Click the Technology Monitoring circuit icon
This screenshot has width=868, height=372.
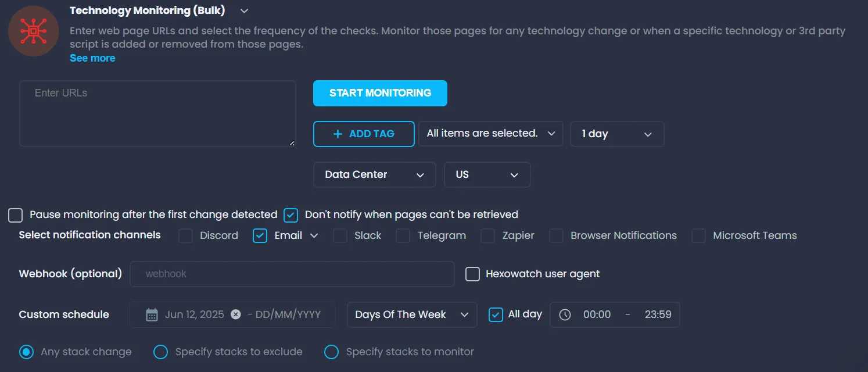point(33,31)
